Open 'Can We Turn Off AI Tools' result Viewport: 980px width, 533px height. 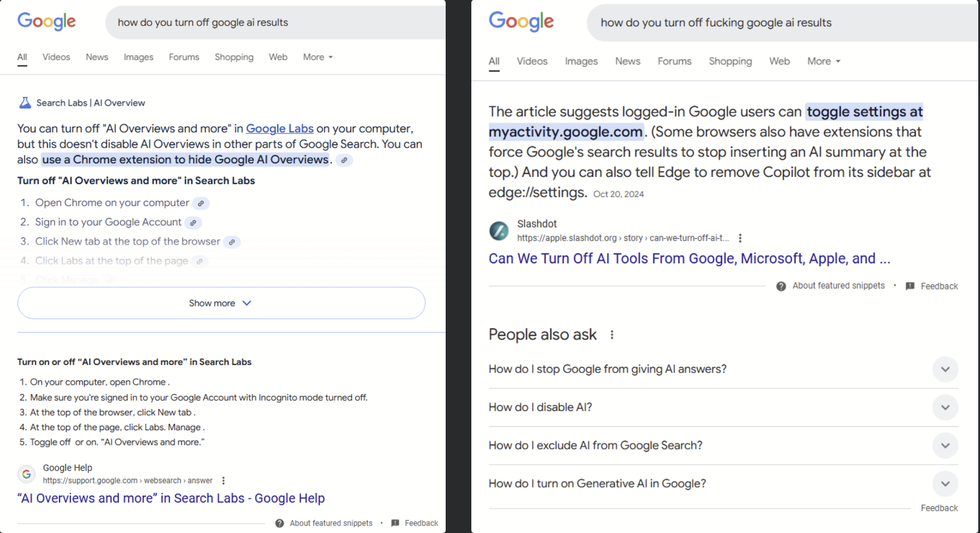(689, 259)
